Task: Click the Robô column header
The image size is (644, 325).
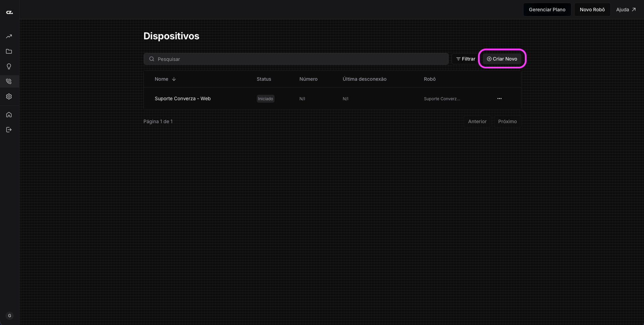Action: tap(430, 79)
